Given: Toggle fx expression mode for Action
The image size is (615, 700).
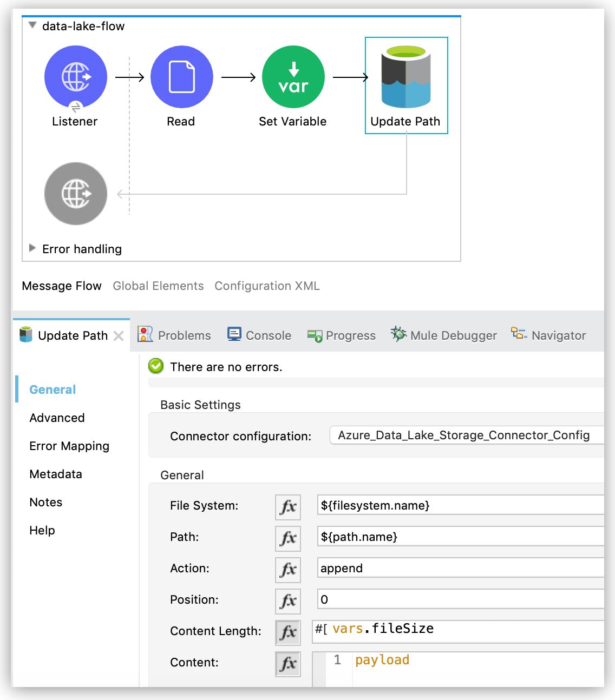Looking at the screenshot, I should tap(288, 569).
